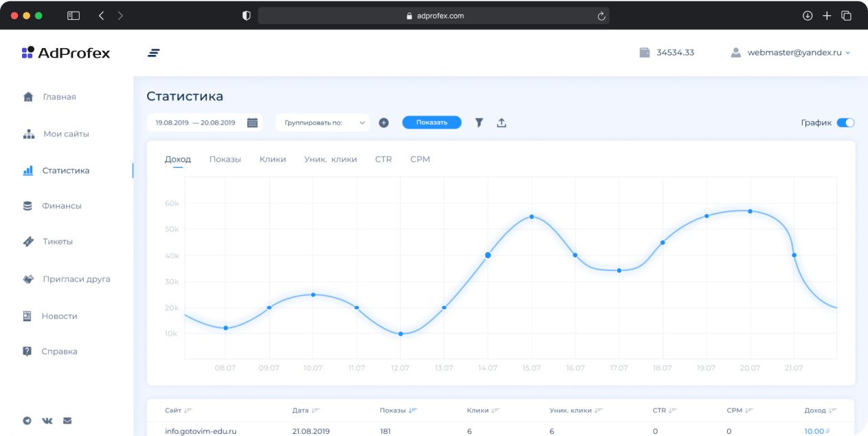Click the filter funnel icon
The height and width of the screenshot is (436, 868).
(x=479, y=122)
